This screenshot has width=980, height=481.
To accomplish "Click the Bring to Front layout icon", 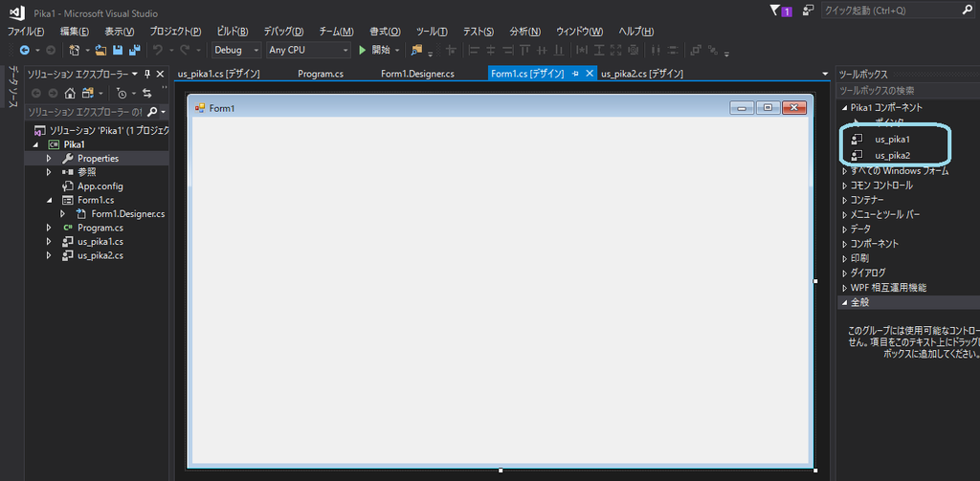I will [x=697, y=50].
